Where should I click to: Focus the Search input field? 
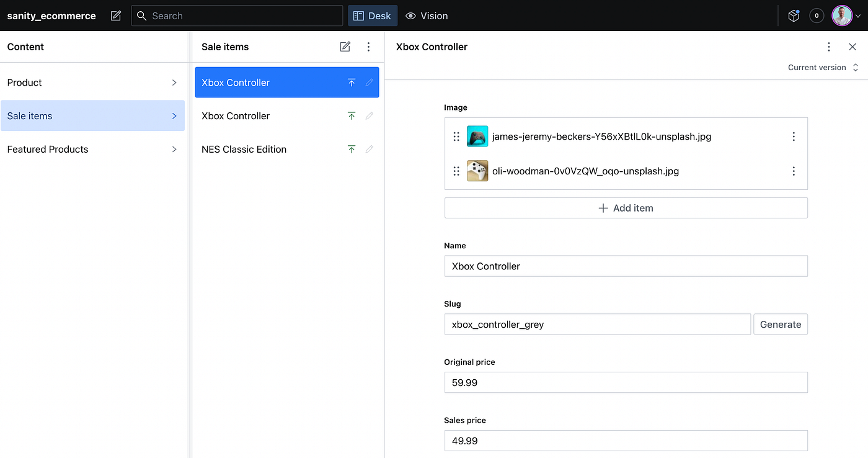pyautogui.click(x=237, y=16)
